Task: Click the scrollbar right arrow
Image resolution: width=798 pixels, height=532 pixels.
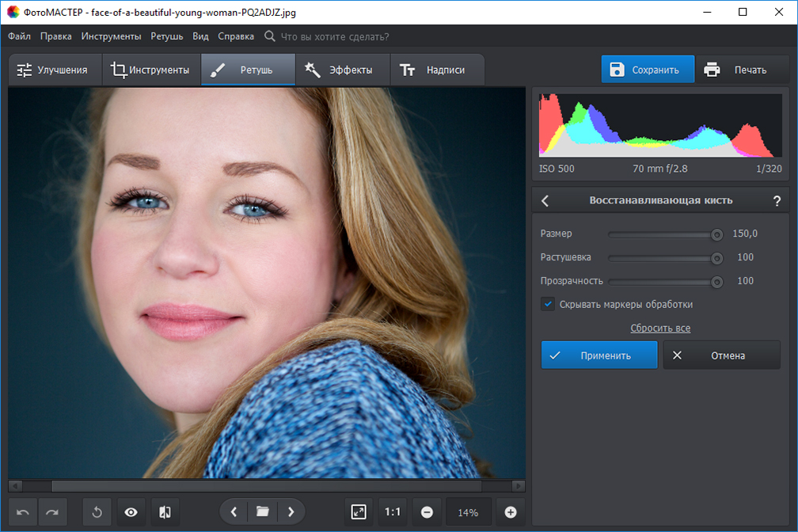Action: (x=519, y=486)
